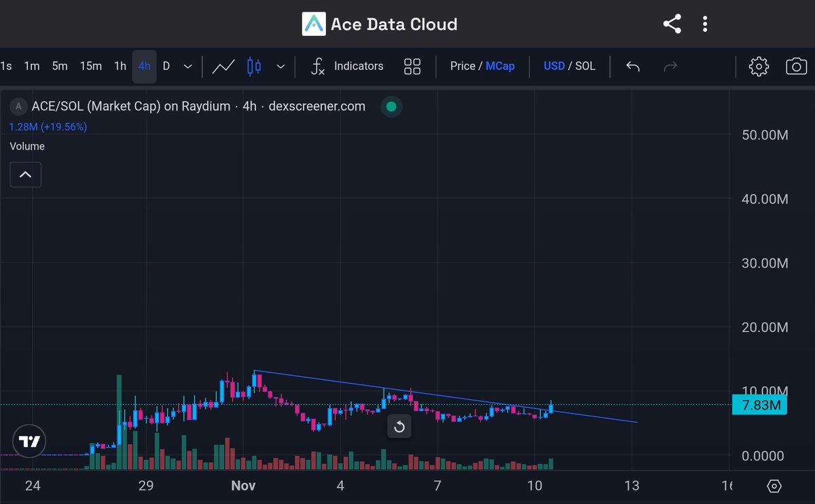
Task: Select the line chart style icon
Action: [x=223, y=66]
